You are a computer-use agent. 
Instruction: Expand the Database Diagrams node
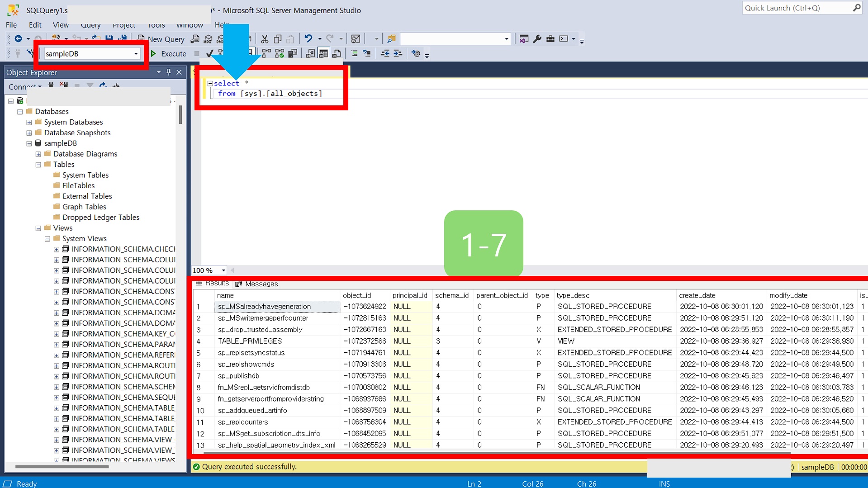(x=38, y=154)
